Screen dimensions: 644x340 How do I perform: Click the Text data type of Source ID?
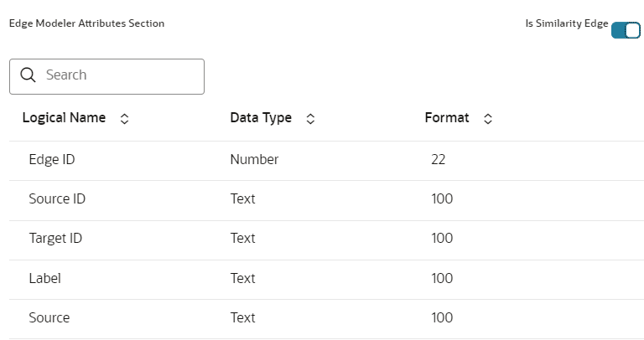click(242, 198)
